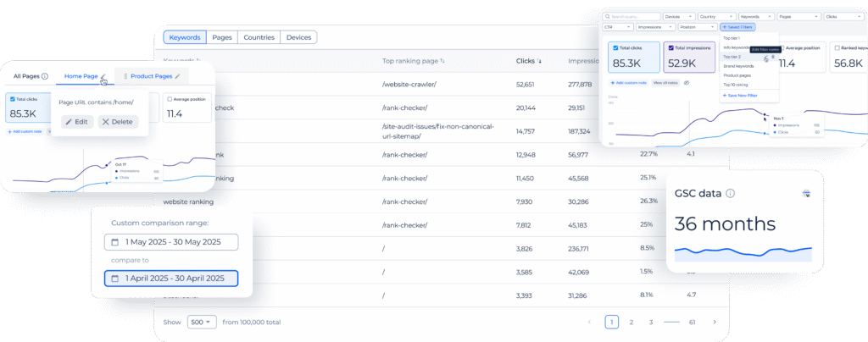Open the Keywords filter dropdown
The image size is (868, 342).
pyautogui.click(x=757, y=17)
